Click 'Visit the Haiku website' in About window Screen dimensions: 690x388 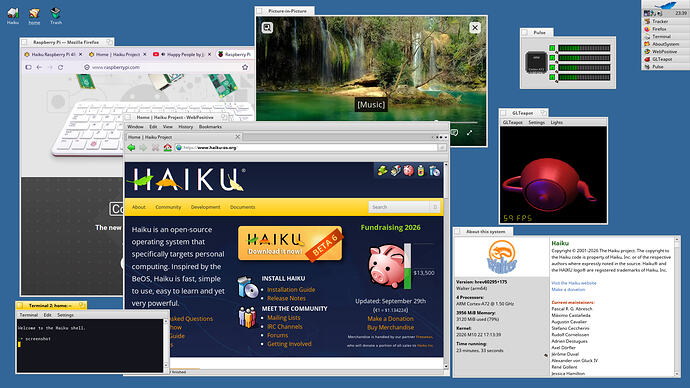tap(574, 283)
